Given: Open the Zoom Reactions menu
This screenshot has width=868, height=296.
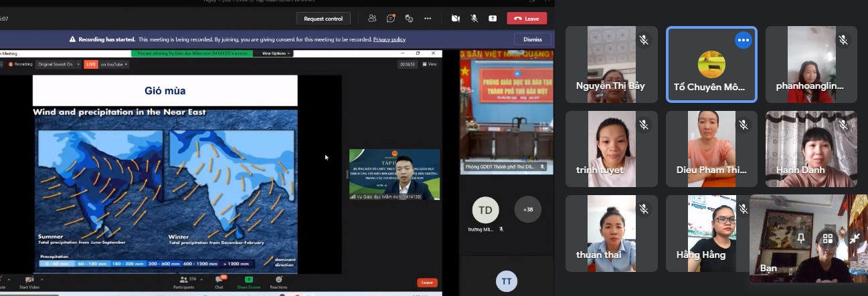Looking at the screenshot, I should pos(278,282).
